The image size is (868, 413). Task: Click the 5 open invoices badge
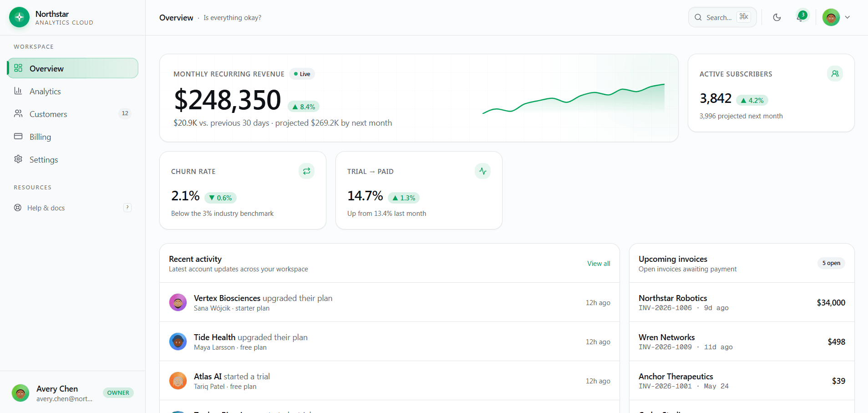(x=831, y=263)
